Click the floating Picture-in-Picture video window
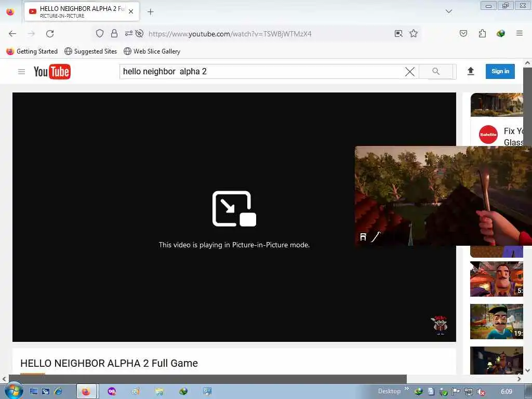 [x=443, y=196]
